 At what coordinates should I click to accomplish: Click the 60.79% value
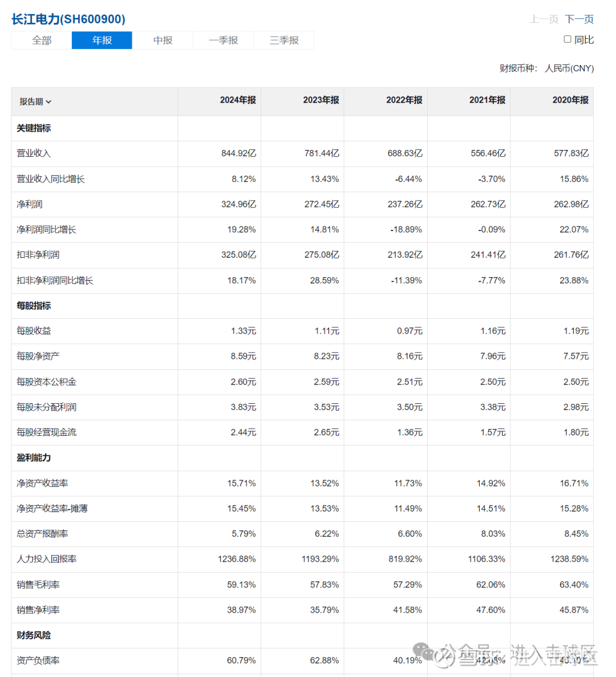coord(241,660)
